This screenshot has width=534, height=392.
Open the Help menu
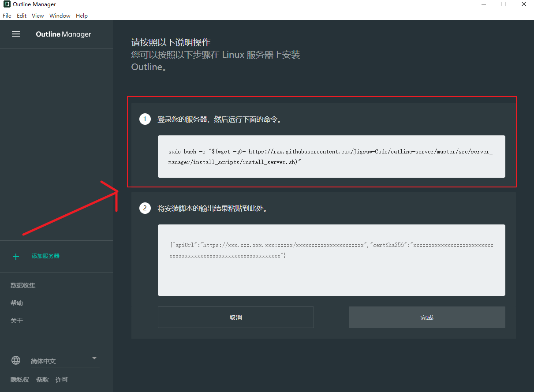pos(82,15)
